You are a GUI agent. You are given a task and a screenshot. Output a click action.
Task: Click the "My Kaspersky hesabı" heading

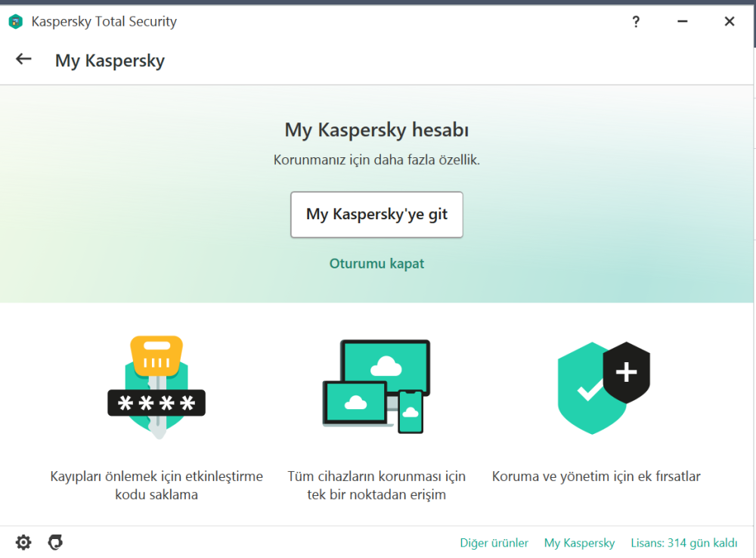point(376,130)
